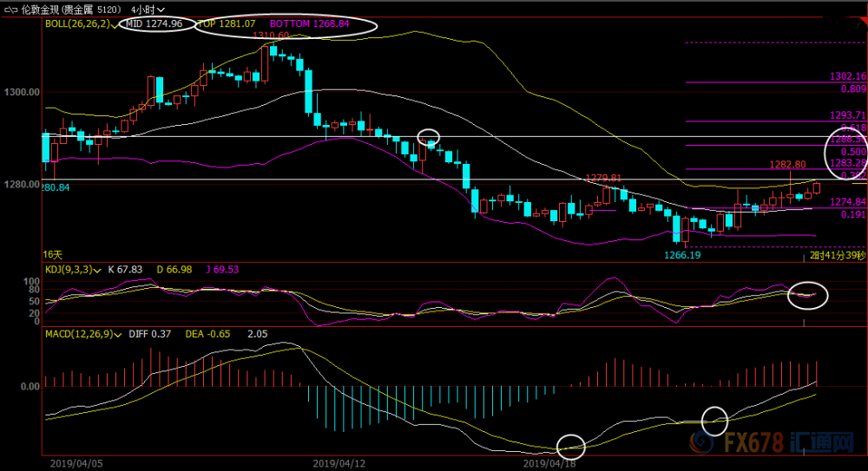Click the 1266.19 low price marker
The image size is (868, 471).
682,255
